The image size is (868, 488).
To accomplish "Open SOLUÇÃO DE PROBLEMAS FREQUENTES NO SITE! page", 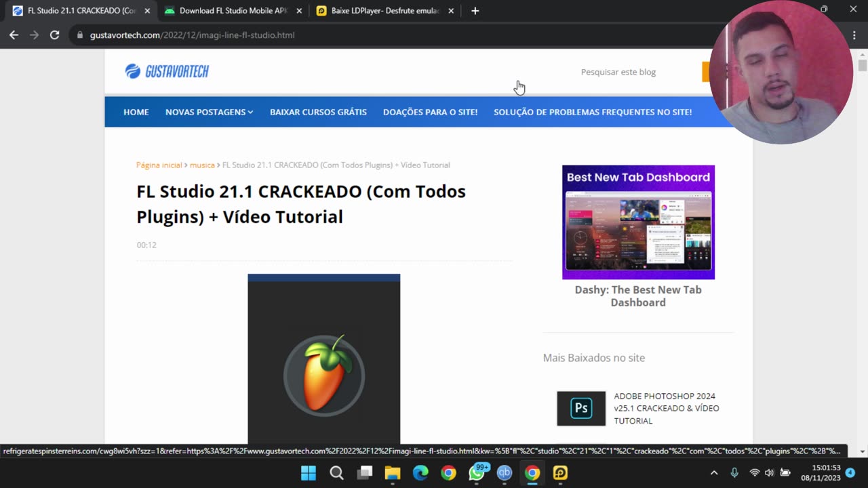I will [x=593, y=112].
